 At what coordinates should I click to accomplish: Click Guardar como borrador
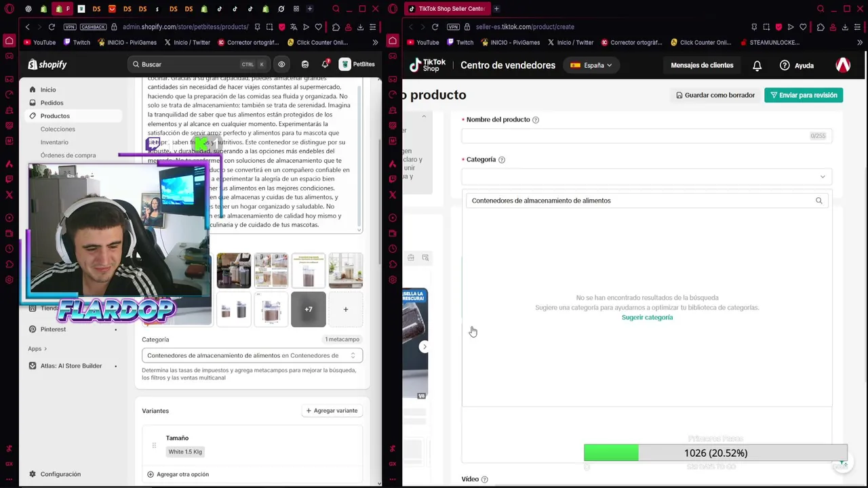click(715, 95)
